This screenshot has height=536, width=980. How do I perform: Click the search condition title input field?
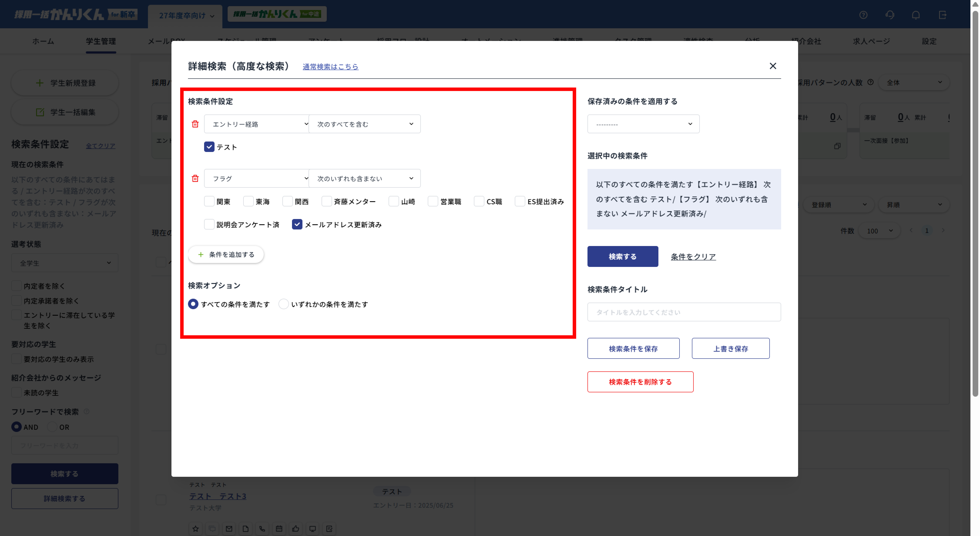click(684, 312)
